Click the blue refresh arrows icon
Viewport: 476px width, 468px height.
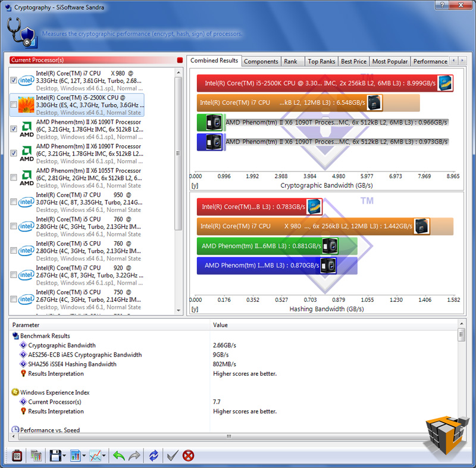154,455
